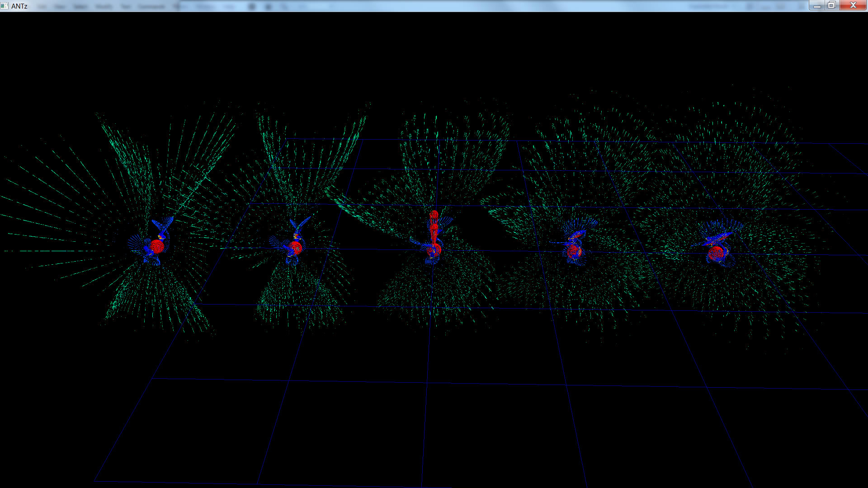Viewport: 868px width, 488px height.
Task: Minimize the ANTz window
Action: click(x=817, y=5)
